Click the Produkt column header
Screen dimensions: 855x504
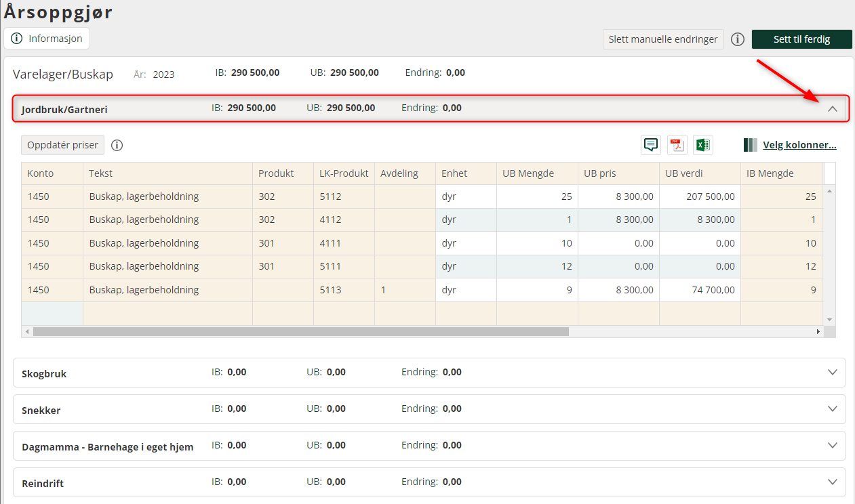(283, 173)
